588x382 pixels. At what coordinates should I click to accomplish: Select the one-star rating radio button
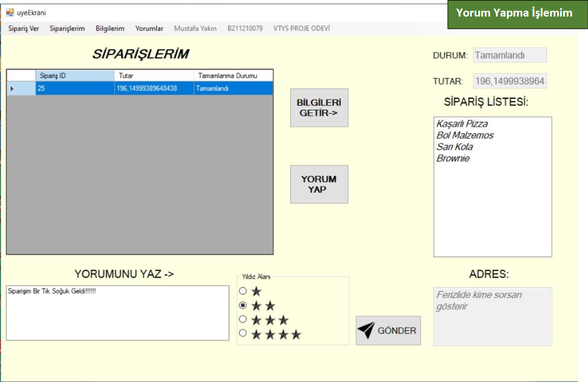(242, 291)
